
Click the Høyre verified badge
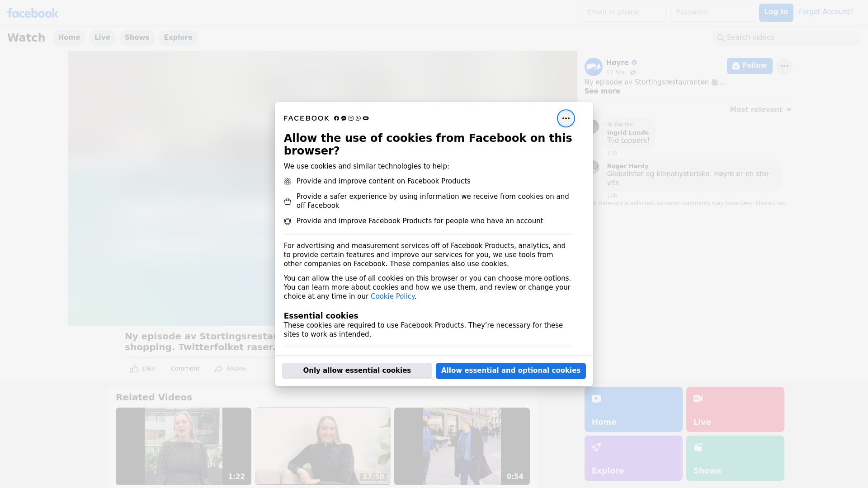tap(634, 63)
